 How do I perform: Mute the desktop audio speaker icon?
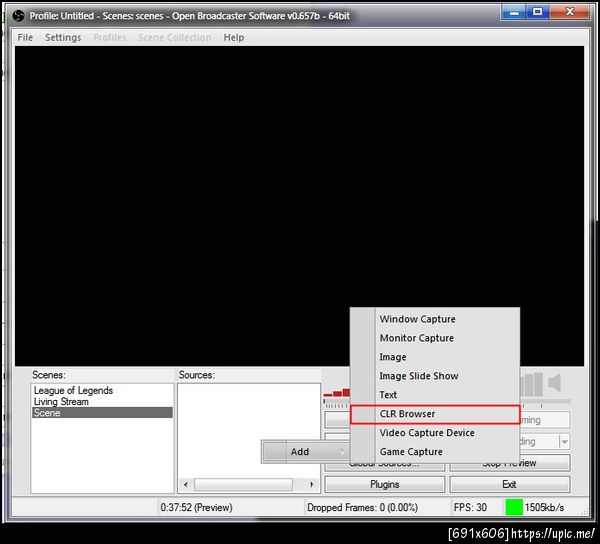point(554,383)
